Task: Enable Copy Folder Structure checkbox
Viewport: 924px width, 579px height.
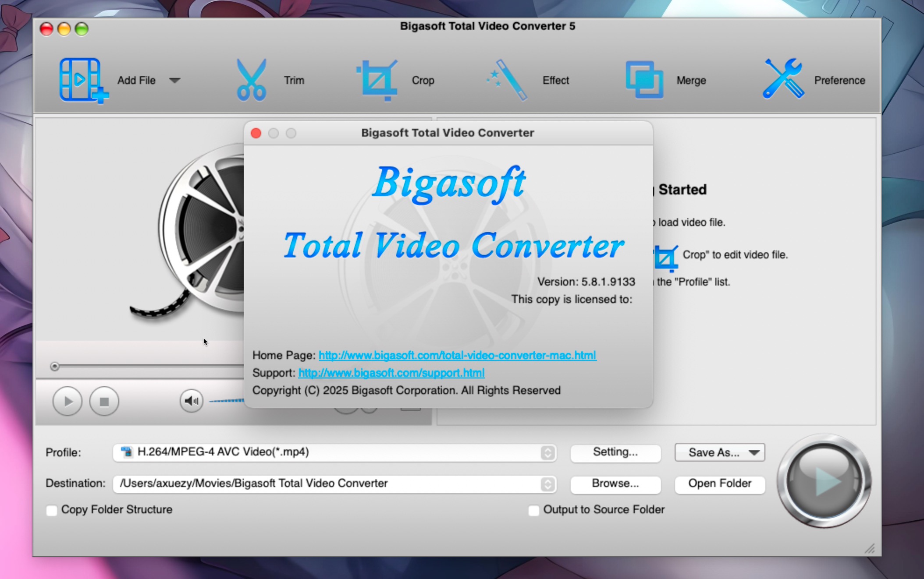Action: coord(52,510)
